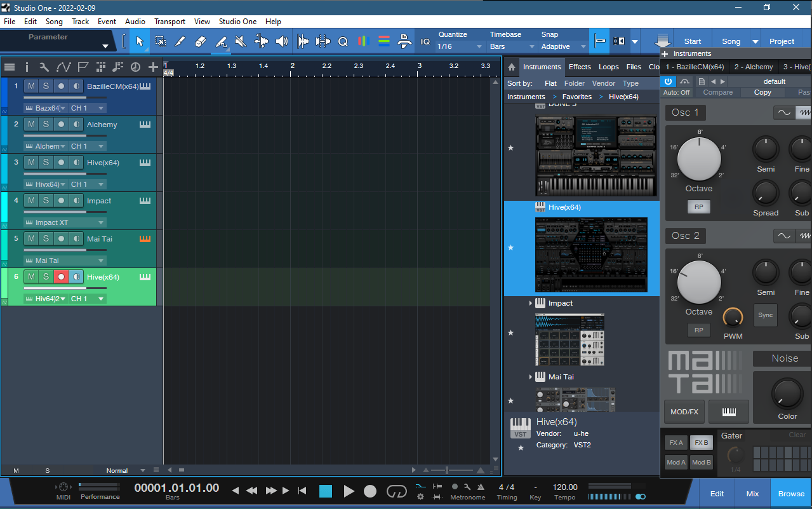Solo the Alchemy track
The image size is (812, 509).
[46, 124]
